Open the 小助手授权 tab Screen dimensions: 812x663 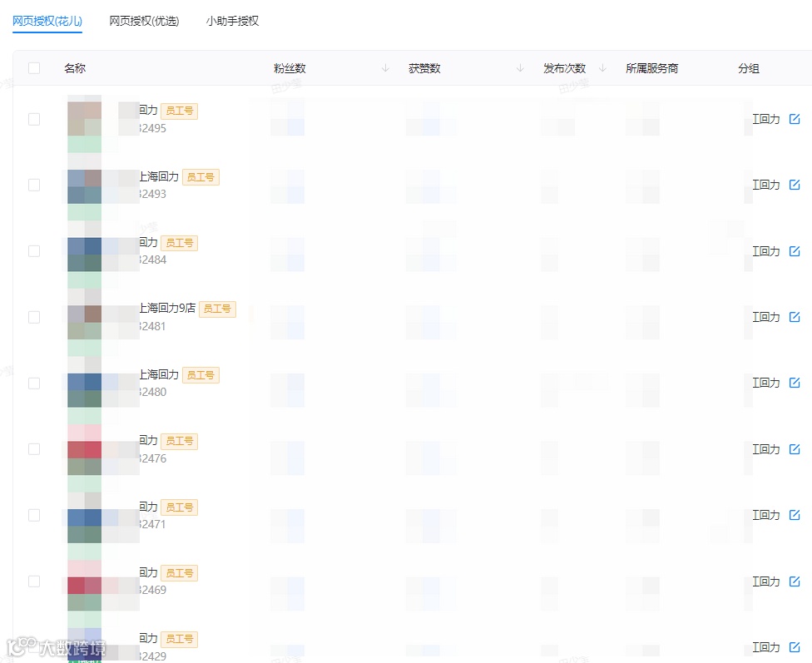tap(232, 22)
